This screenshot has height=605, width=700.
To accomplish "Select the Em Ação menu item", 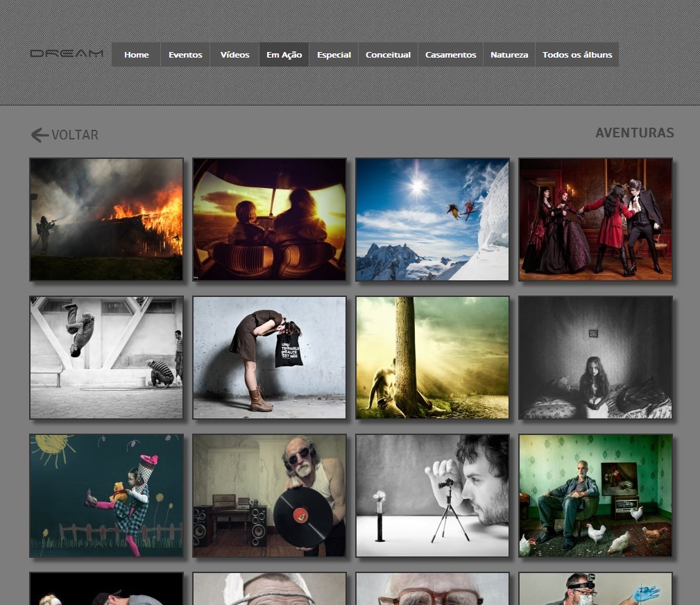I will click(x=284, y=55).
